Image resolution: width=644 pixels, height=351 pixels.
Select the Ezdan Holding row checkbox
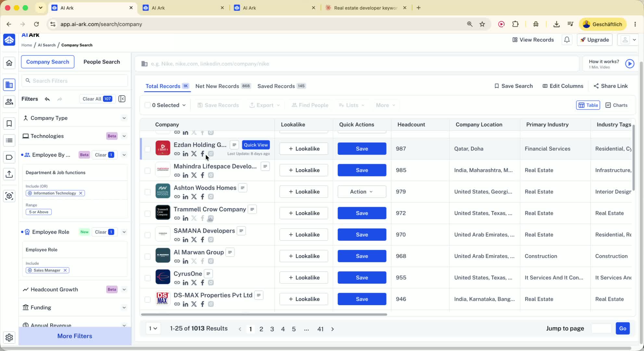point(148,149)
